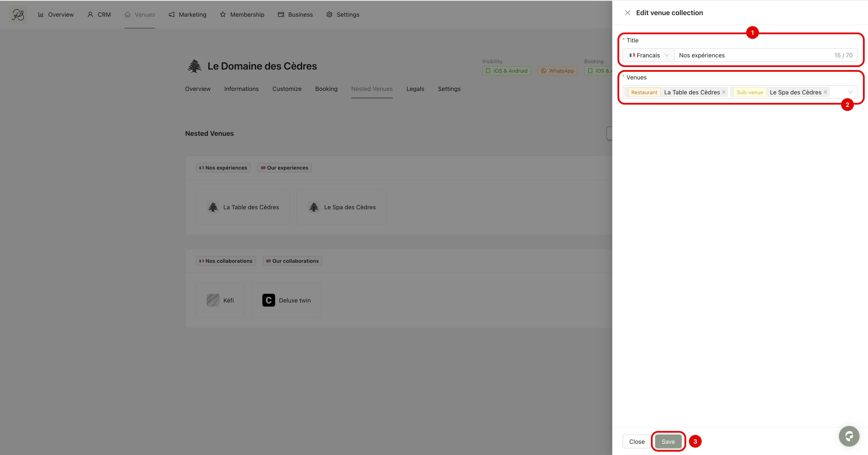The width and height of the screenshot is (868, 455).
Task: Remove Le Spa des Cèdres tag
Action: pos(825,92)
